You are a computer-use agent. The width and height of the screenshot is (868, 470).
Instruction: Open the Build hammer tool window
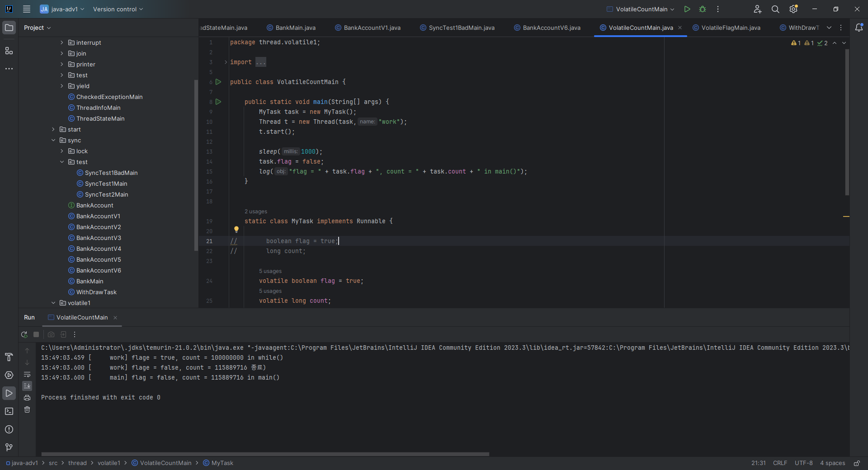(x=9, y=357)
